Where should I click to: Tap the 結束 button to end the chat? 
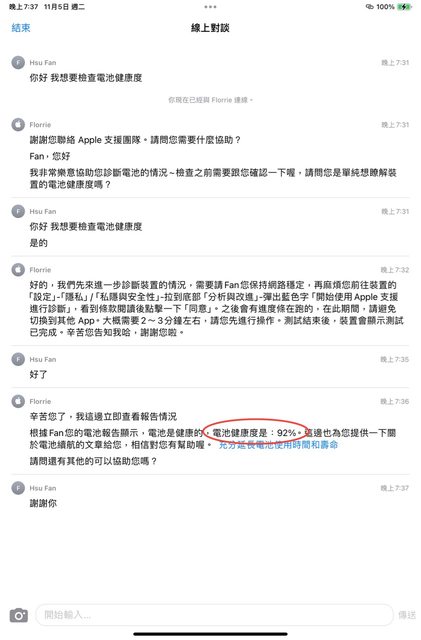point(21,28)
